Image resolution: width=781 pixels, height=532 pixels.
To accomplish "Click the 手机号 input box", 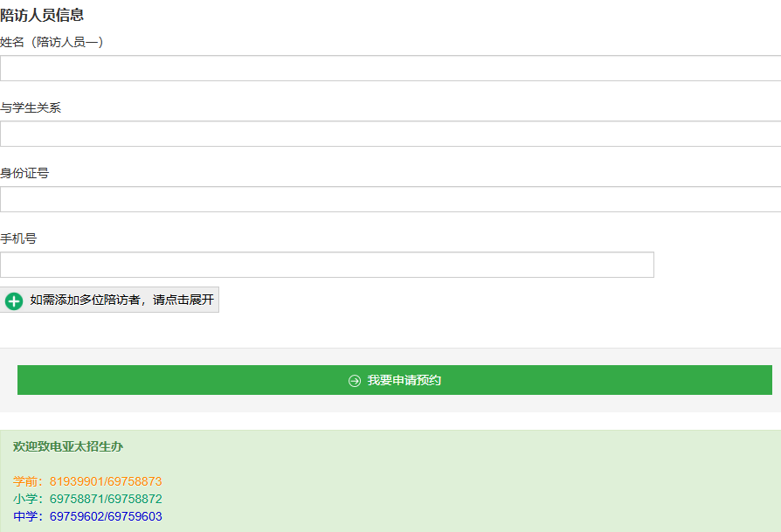I will click(327, 265).
